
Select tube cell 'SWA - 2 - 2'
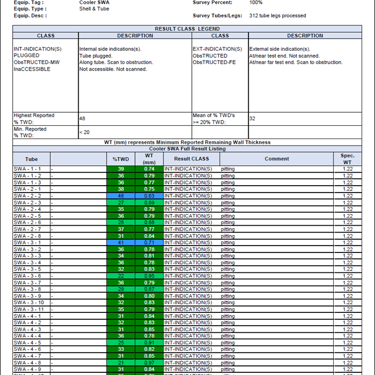point(32,196)
